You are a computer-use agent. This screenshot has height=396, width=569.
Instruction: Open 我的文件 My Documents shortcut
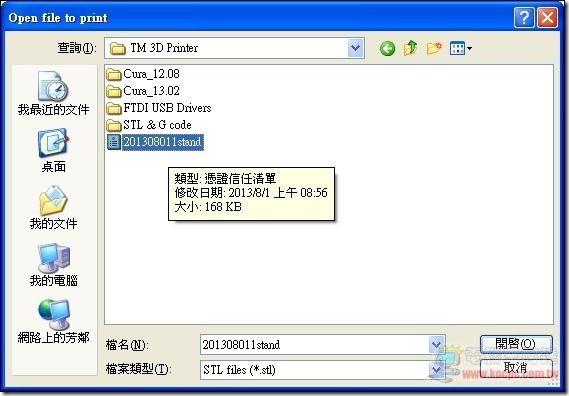click(x=53, y=208)
